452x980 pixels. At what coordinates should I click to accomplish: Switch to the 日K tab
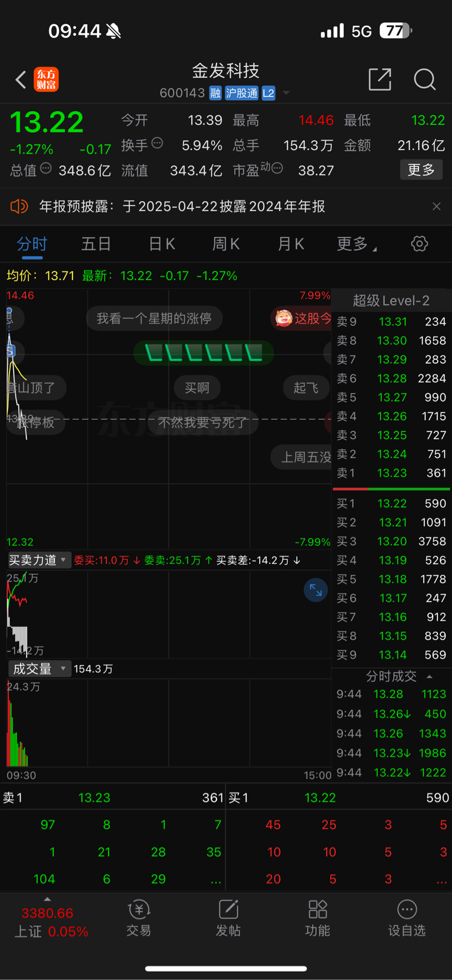[161, 244]
